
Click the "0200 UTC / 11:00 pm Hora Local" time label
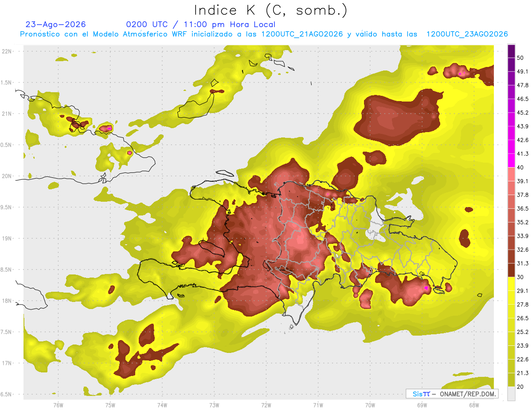200,24
